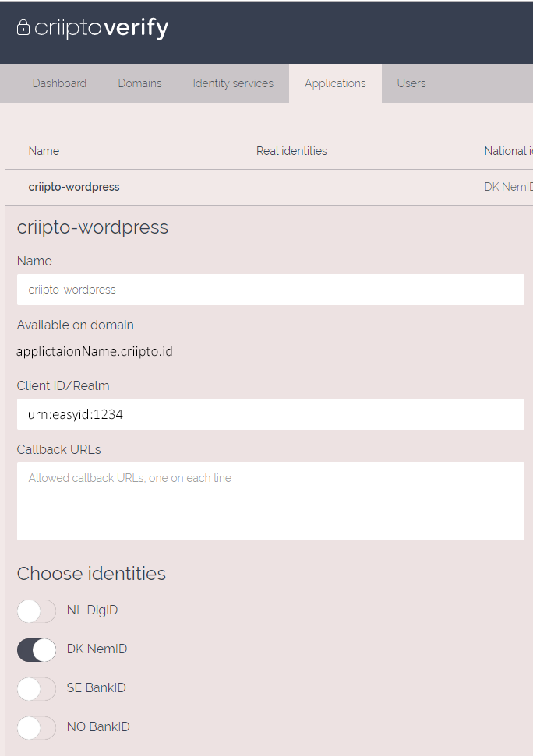Image resolution: width=533 pixels, height=756 pixels.
Task: Select the Applications tab
Action: (x=335, y=83)
